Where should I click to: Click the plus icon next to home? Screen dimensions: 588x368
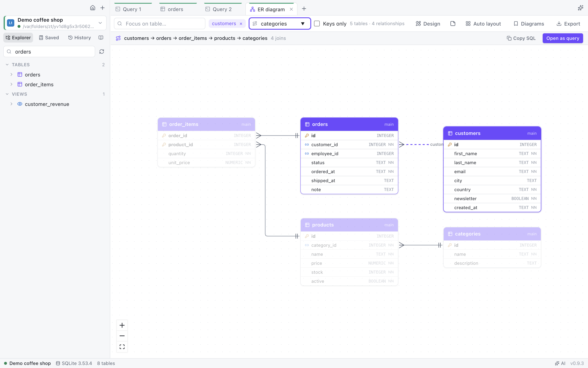click(102, 8)
